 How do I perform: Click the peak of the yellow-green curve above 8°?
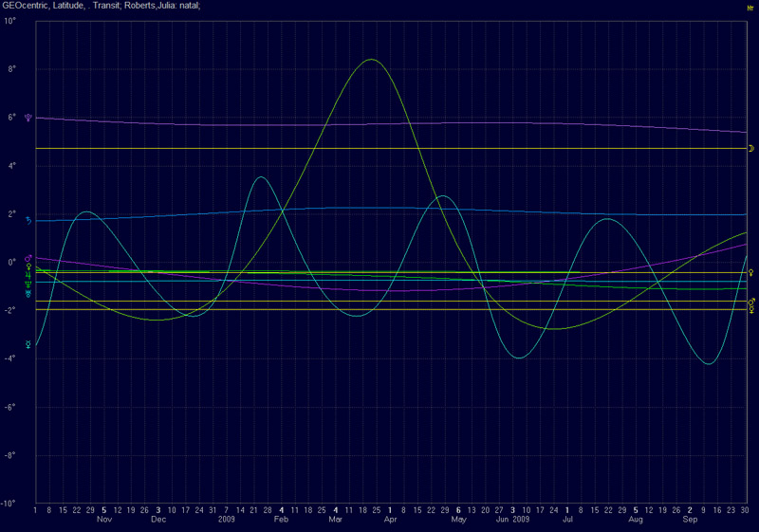tap(370, 60)
